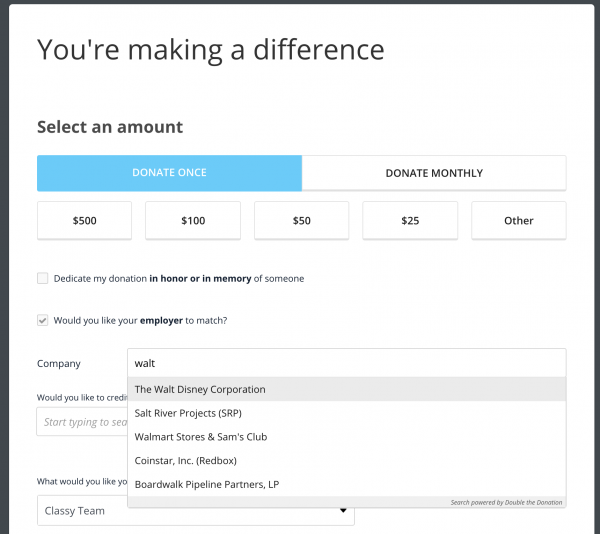Choose the $25 donation amount
The image size is (600, 534).
coord(410,221)
